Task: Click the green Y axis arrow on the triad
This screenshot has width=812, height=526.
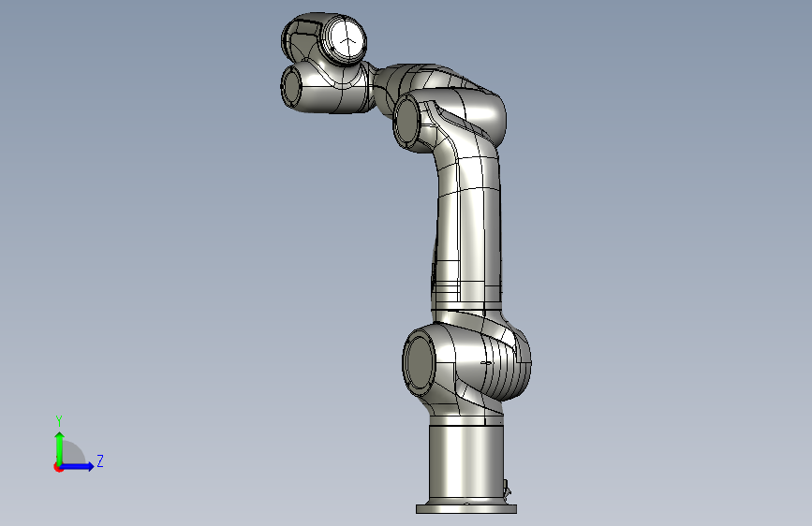Action: 60,447
